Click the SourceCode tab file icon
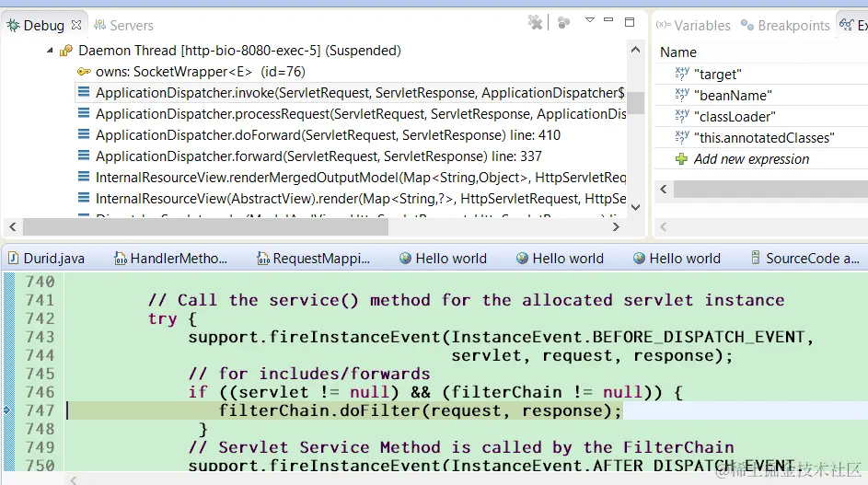The height and width of the screenshot is (485, 868). [755, 258]
